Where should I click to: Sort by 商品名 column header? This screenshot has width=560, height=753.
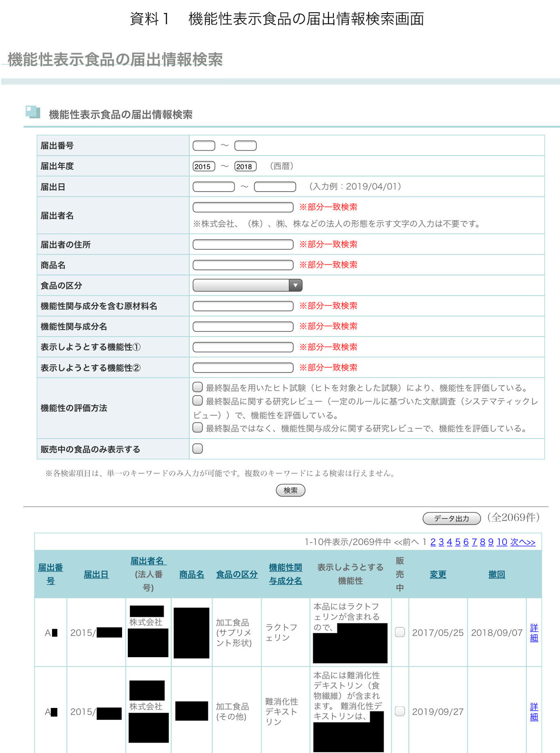coord(192,574)
